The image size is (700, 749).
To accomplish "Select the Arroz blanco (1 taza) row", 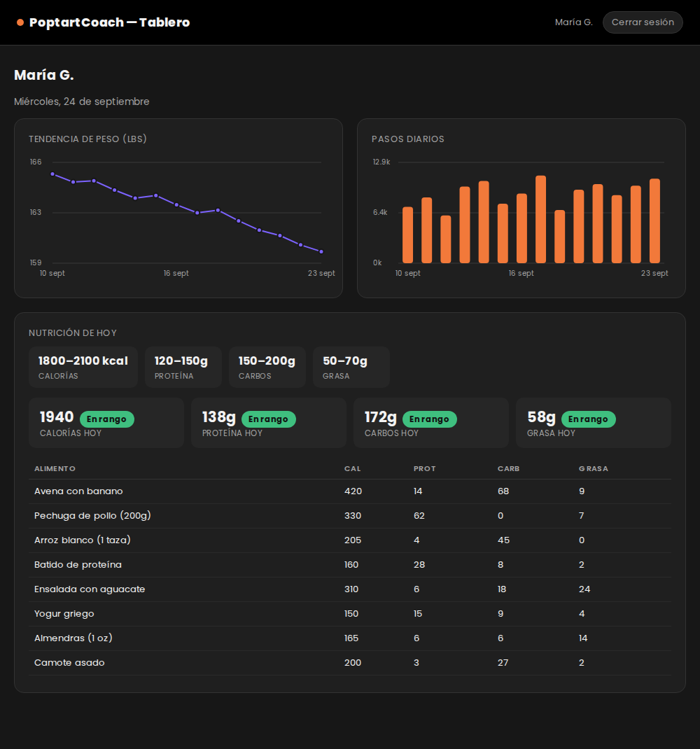I will click(x=350, y=540).
